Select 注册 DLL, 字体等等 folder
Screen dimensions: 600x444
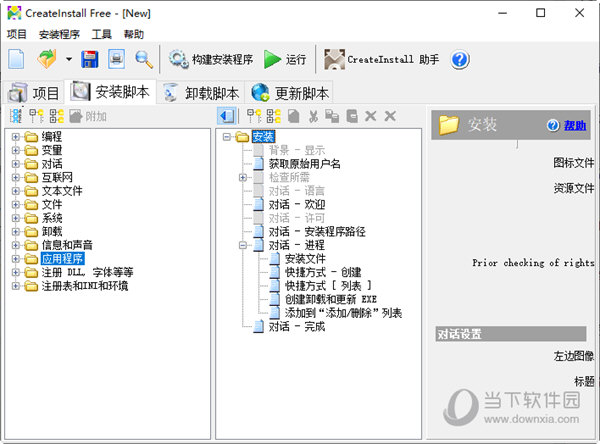[88, 272]
